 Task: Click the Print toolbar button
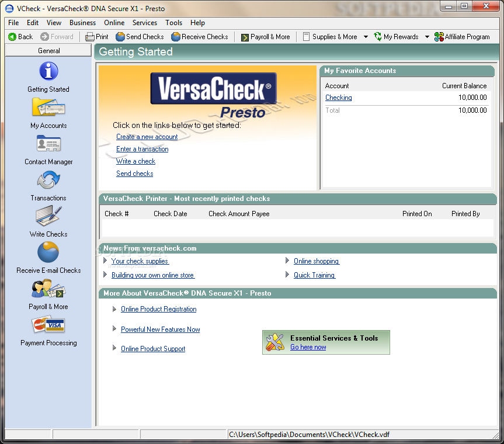(x=97, y=37)
